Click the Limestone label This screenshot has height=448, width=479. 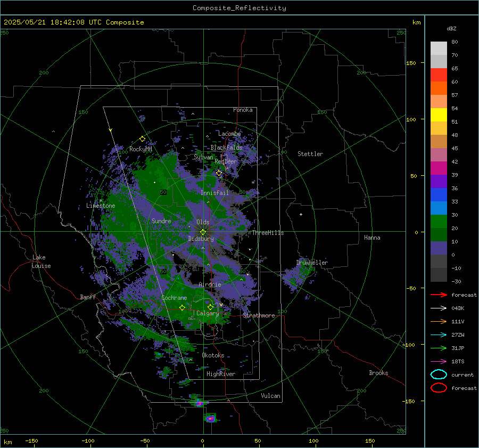pos(101,206)
